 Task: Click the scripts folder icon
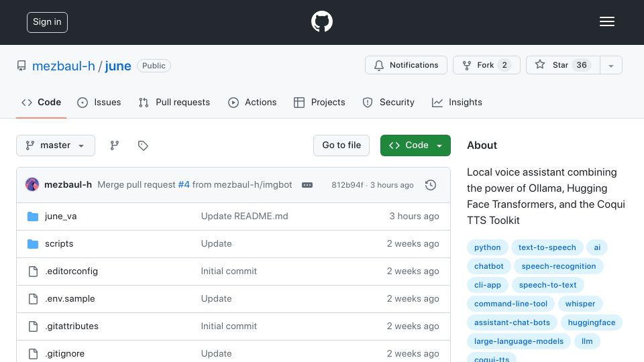[x=33, y=244]
